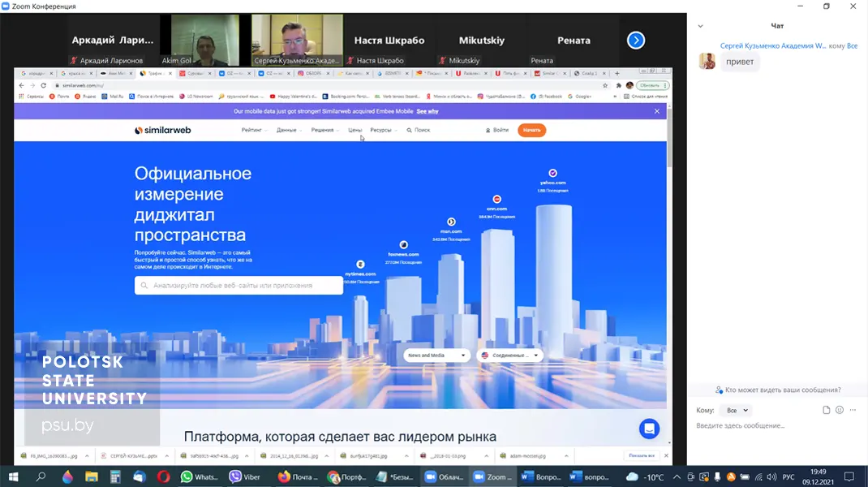The height and width of the screenshot is (487, 868).
Task: Click the browser back arrow
Action: click(x=22, y=85)
